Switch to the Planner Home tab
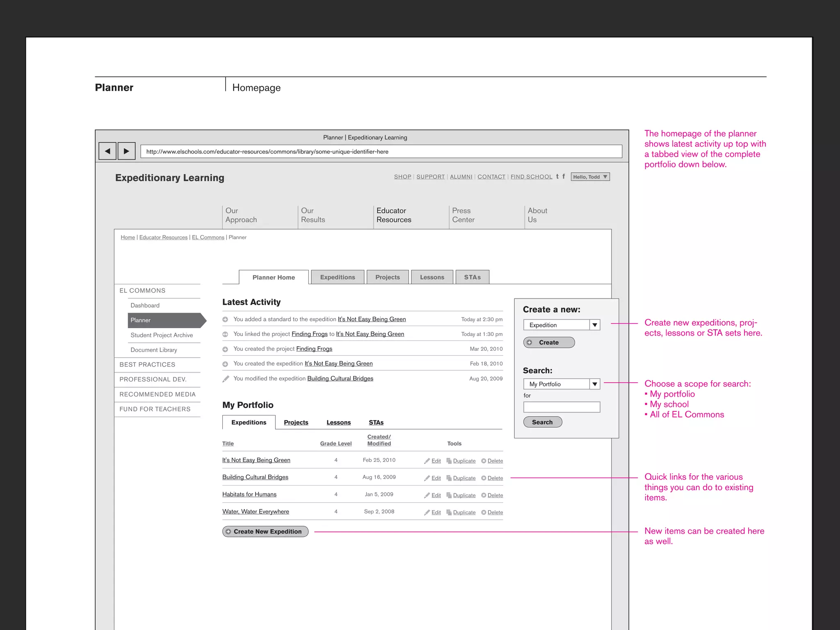The width and height of the screenshot is (840, 630). [x=274, y=277]
